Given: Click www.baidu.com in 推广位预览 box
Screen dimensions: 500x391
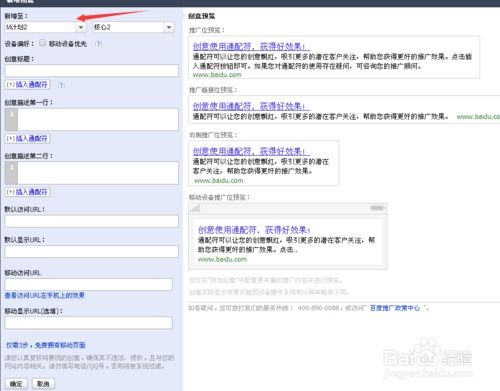Looking at the screenshot, I should click(217, 75).
